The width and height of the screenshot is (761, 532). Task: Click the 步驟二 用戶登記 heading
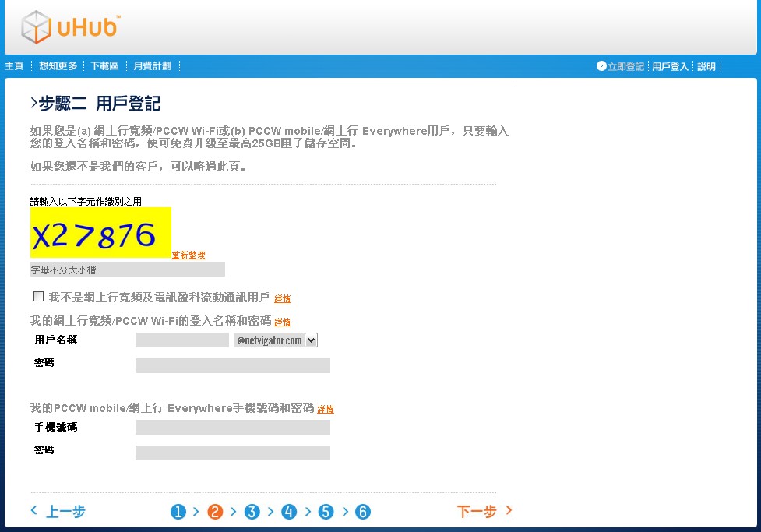96,104
